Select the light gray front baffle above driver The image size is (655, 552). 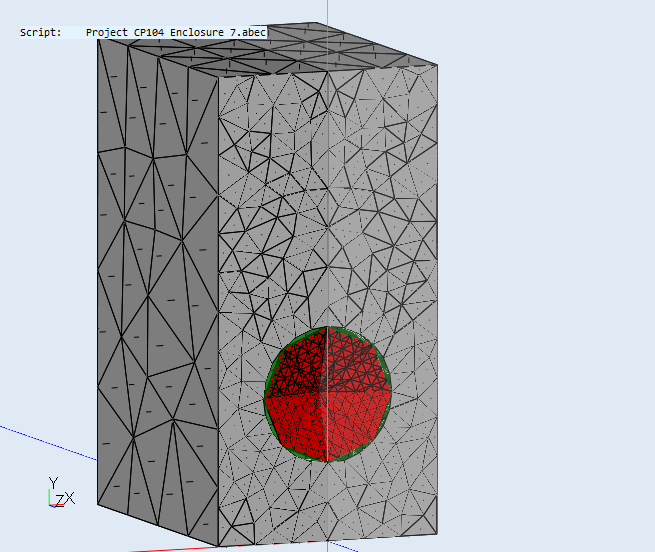330,200
